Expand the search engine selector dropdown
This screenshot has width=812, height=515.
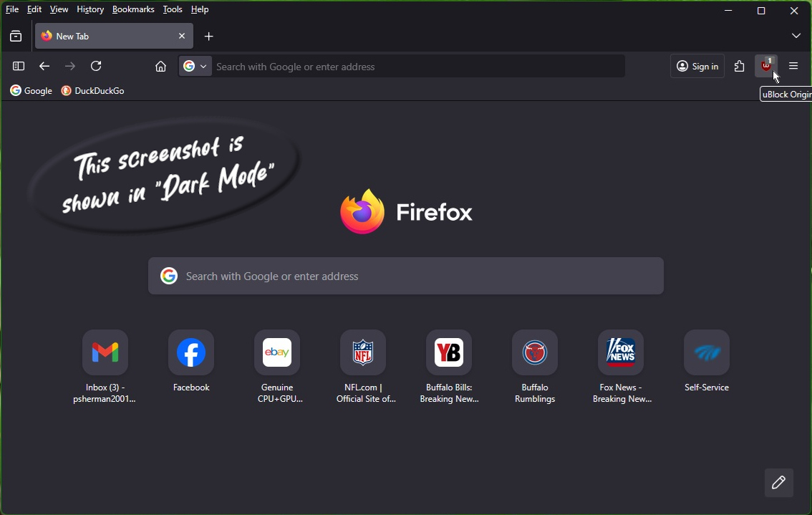[195, 67]
